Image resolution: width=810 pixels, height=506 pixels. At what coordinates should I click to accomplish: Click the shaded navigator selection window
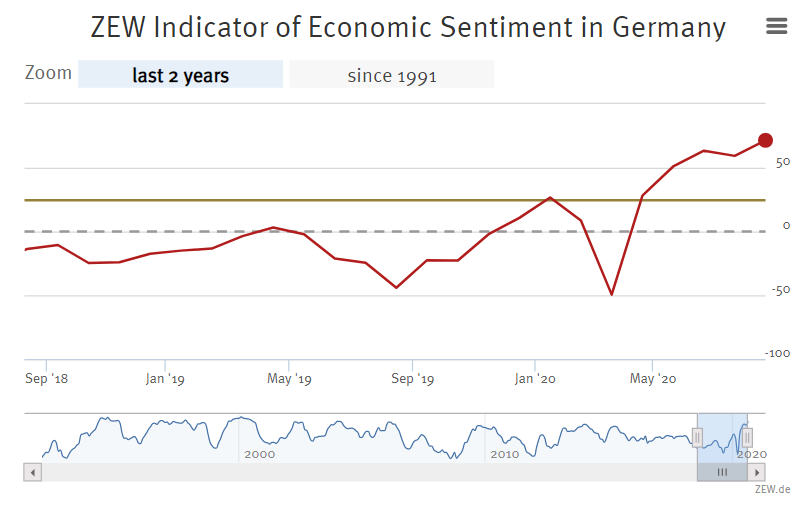point(722,425)
